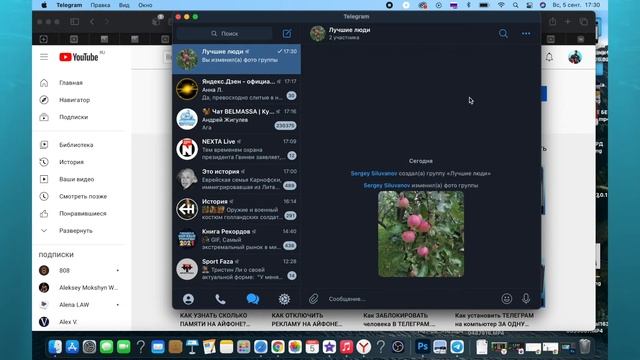The width and height of the screenshot is (640, 360).
Task: Open App Store from the Dock
Action: 72,347
